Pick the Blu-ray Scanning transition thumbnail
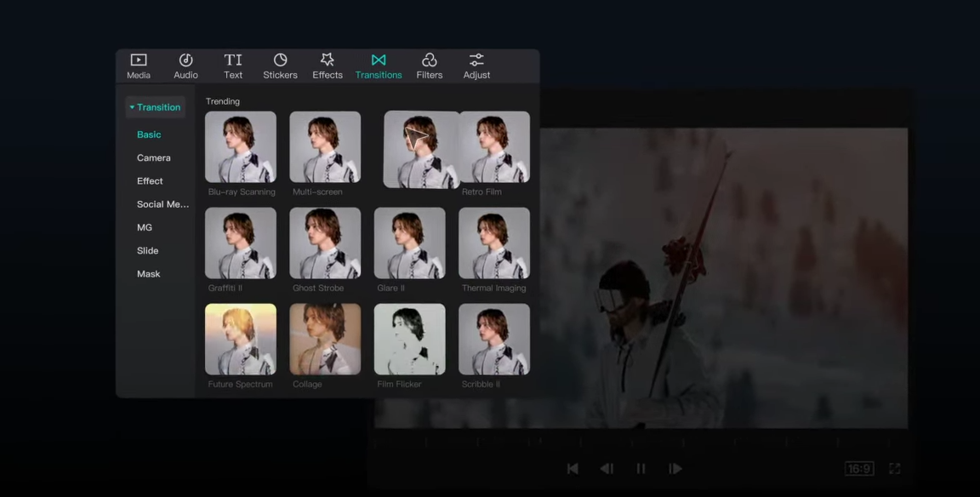980x497 pixels. click(241, 147)
